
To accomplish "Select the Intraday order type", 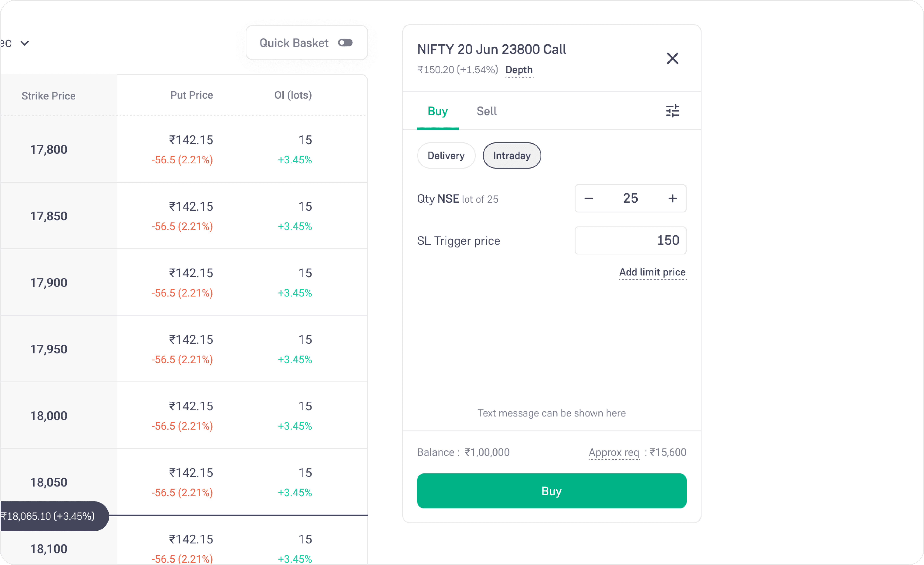I will (512, 155).
